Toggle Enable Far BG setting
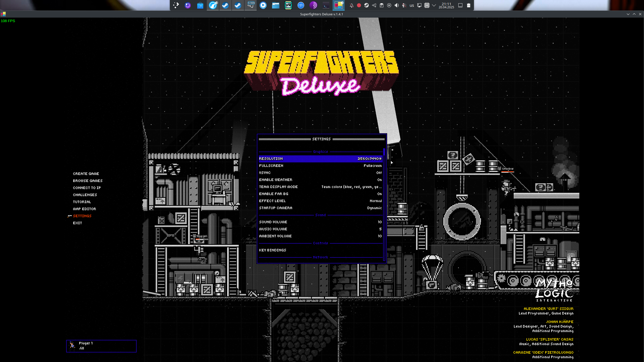 pos(320,194)
